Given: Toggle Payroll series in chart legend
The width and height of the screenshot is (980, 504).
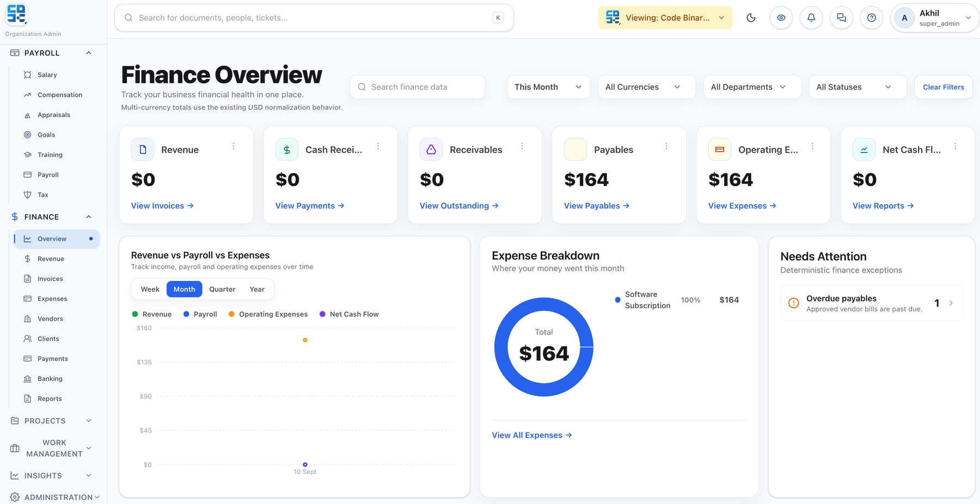Looking at the screenshot, I should point(200,315).
